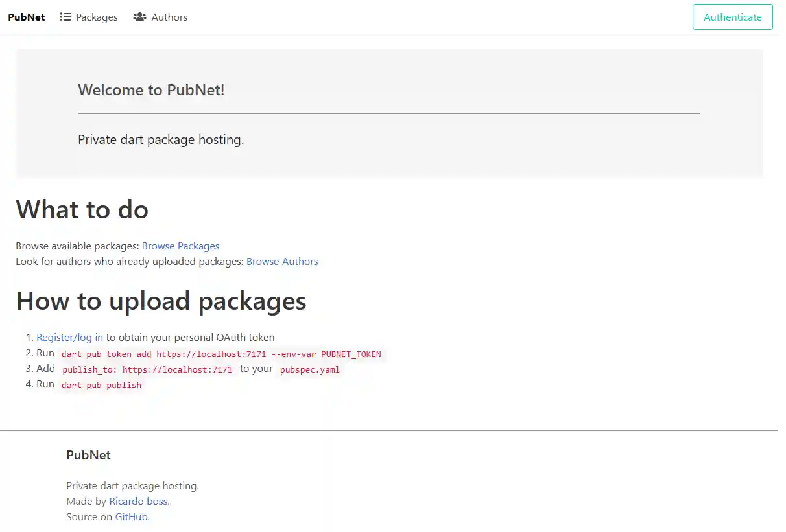Click the dart pub token add command snippet

tap(220, 354)
